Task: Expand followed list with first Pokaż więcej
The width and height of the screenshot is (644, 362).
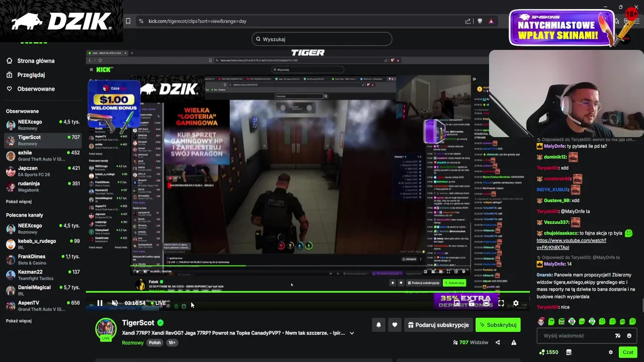Action: 19,202
